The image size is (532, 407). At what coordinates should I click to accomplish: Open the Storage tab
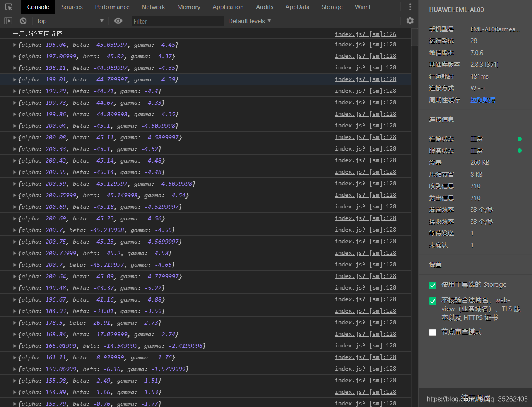pyautogui.click(x=332, y=7)
